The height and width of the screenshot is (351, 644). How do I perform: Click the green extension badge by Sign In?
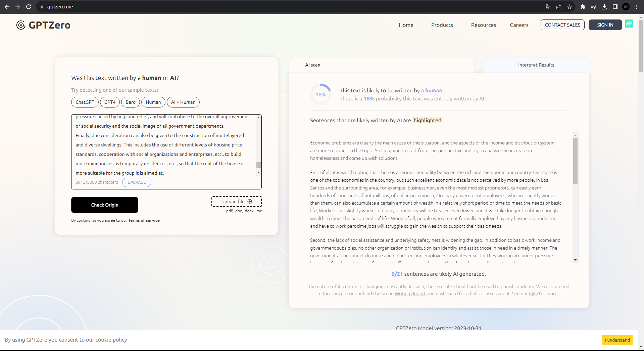coord(629,24)
